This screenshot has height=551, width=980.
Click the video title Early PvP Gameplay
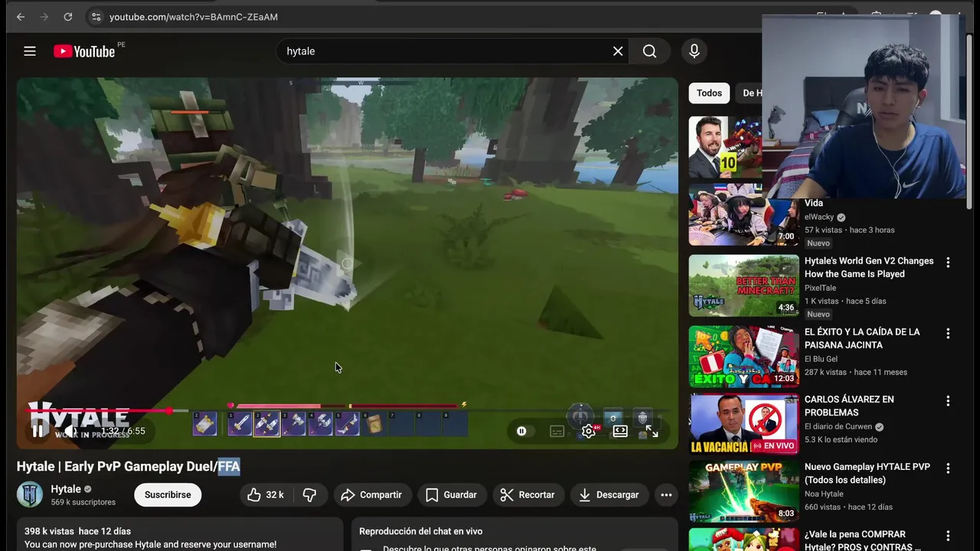tap(129, 466)
